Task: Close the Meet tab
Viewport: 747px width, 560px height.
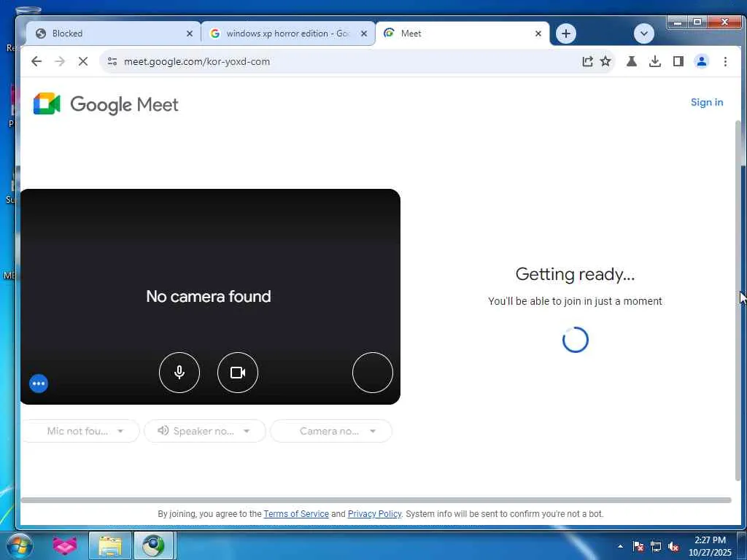Action: (x=538, y=34)
